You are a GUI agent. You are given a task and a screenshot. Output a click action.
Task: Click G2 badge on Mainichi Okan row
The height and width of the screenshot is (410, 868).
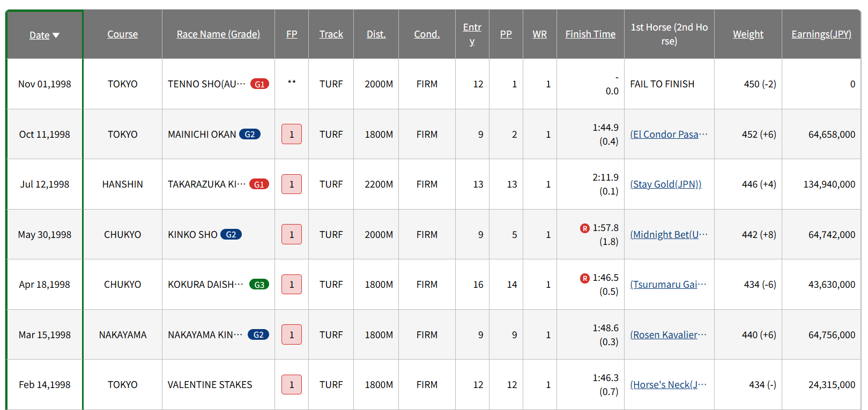click(250, 135)
